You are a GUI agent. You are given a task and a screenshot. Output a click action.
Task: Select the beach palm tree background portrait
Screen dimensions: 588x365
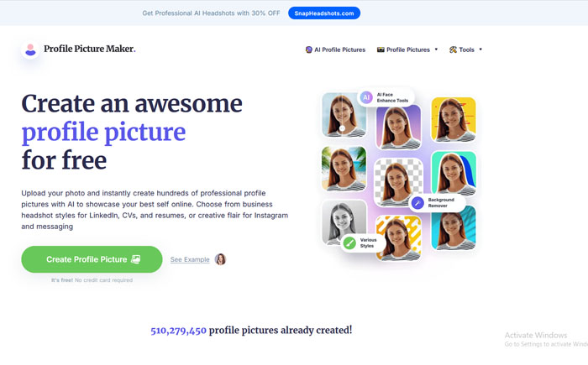point(344,169)
